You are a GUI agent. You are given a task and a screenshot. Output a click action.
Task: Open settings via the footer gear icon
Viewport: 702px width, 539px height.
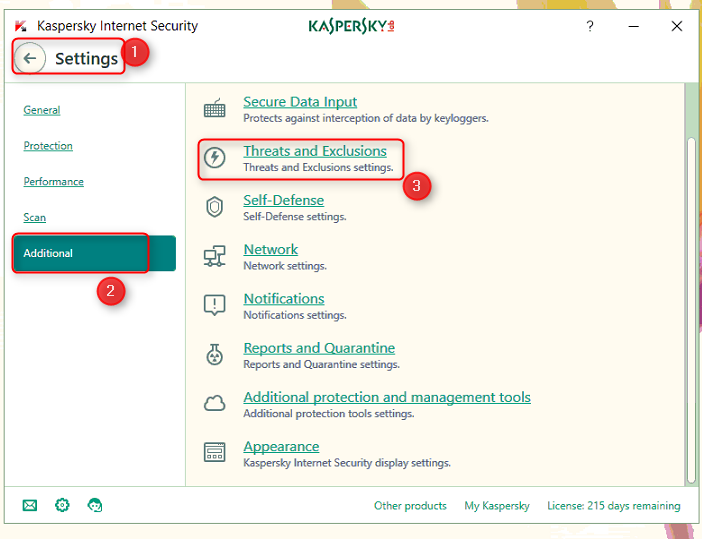click(x=62, y=505)
